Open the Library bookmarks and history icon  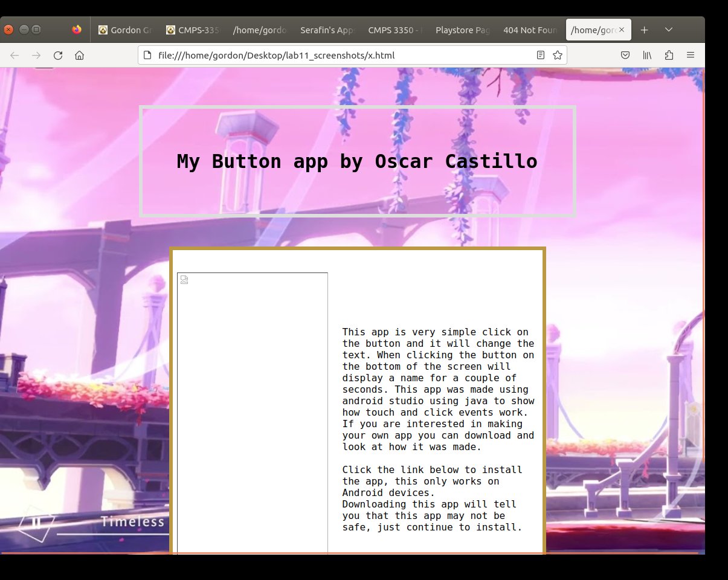pyautogui.click(x=647, y=56)
